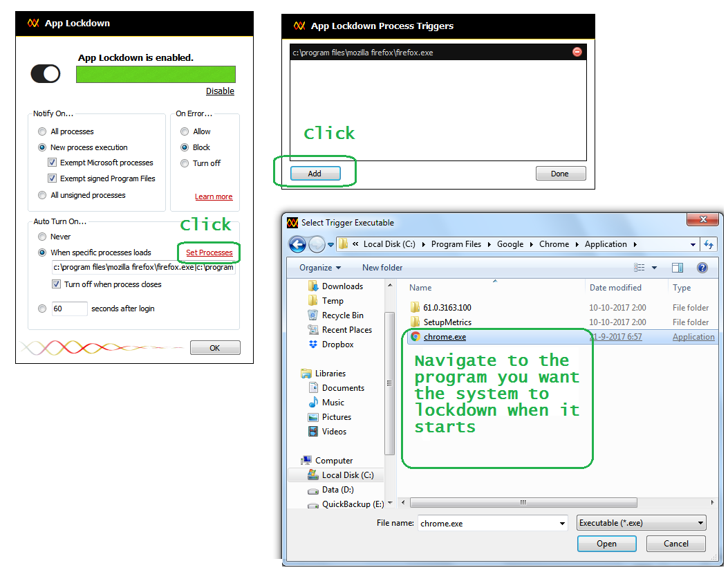Open Documents library
Screen dimensions: 728x579
pos(343,387)
